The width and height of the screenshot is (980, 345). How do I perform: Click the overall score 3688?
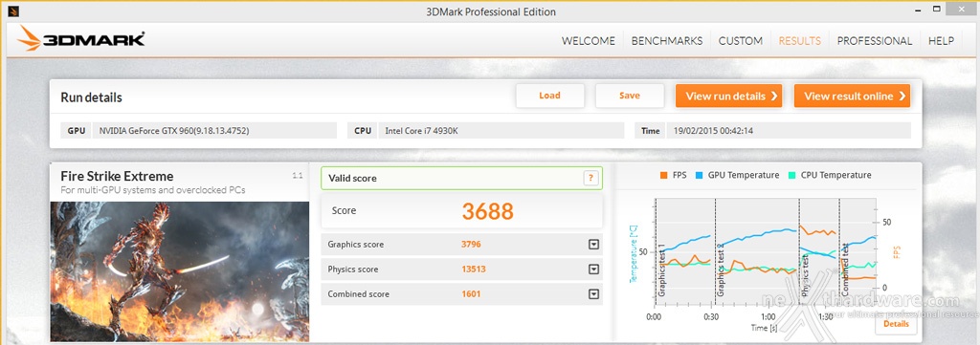pos(487,211)
